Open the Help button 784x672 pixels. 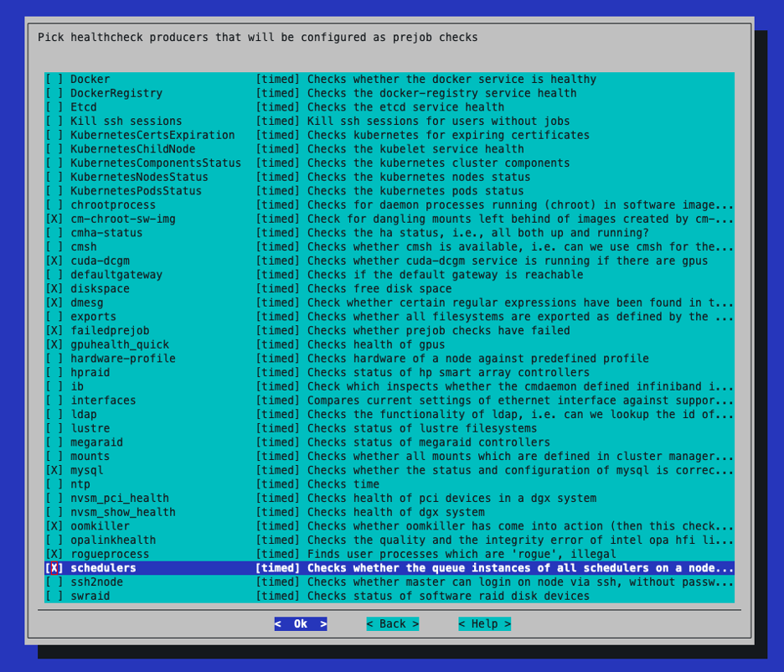coord(484,624)
